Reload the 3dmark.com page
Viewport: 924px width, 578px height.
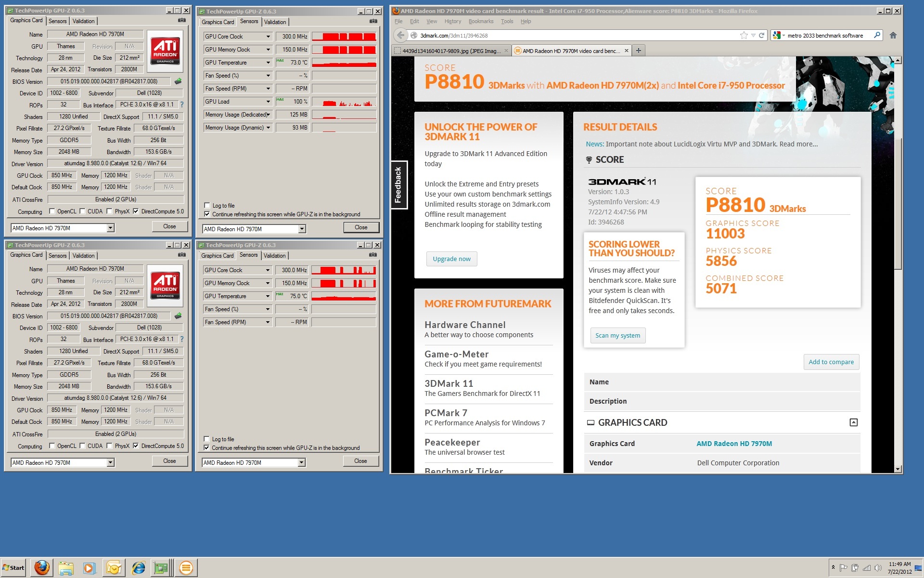tap(761, 35)
